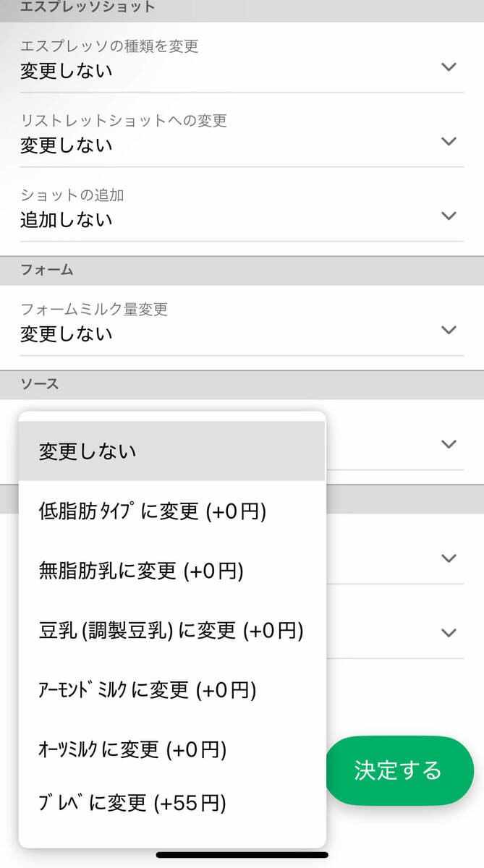The width and height of the screenshot is (484, 868).
Task: Click chevron arrow for エスプレッソの種類を変更
Action: pyautogui.click(x=449, y=67)
